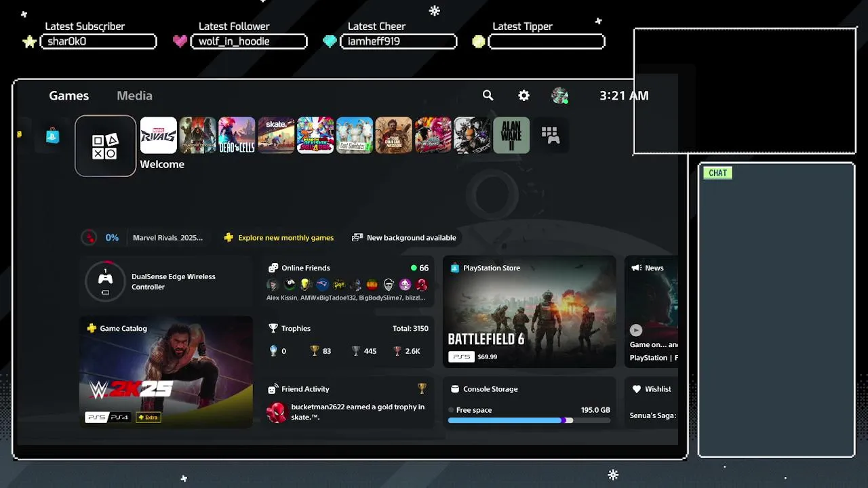Image resolution: width=868 pixels, height=488 pixels.
Task: Click the CHAT label in stream overlay
Action: click(717, 173)
